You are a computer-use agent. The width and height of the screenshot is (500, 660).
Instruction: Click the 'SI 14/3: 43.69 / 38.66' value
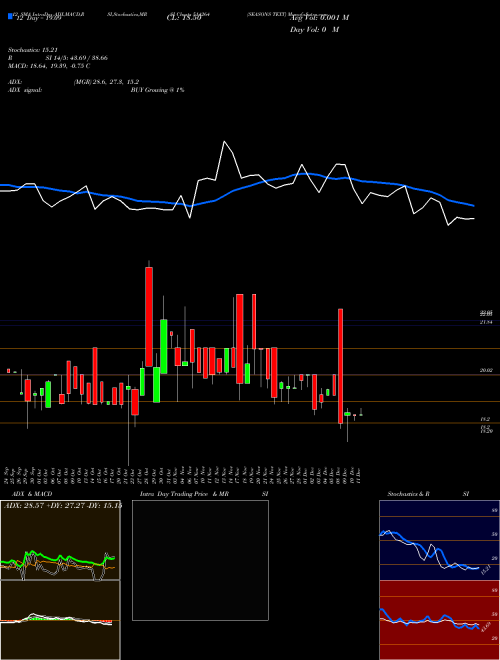point(77,58)
